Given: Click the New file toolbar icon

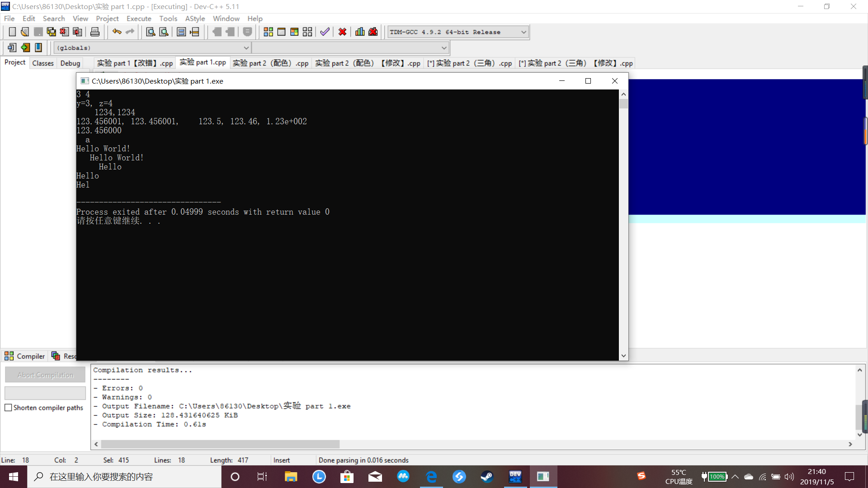Looking at the screenshot, I should [12, 32].
